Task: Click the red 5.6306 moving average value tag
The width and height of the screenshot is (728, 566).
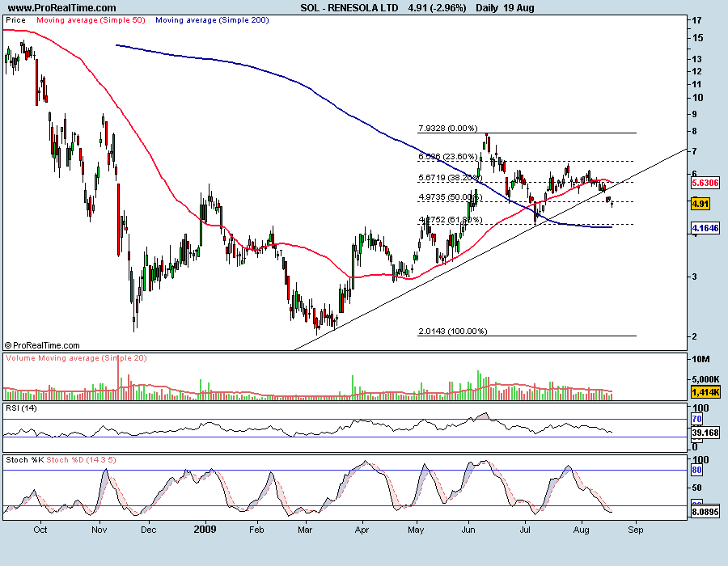Action: coord(705,183)
